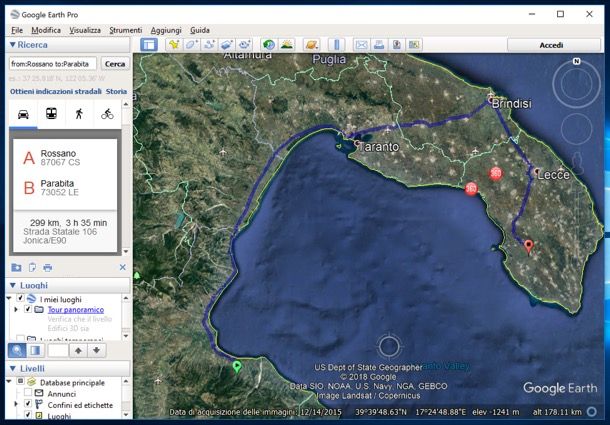Print directions via search panel printer icon
Viewport: 610px width, 425px height.
click(x=47, y=267)
